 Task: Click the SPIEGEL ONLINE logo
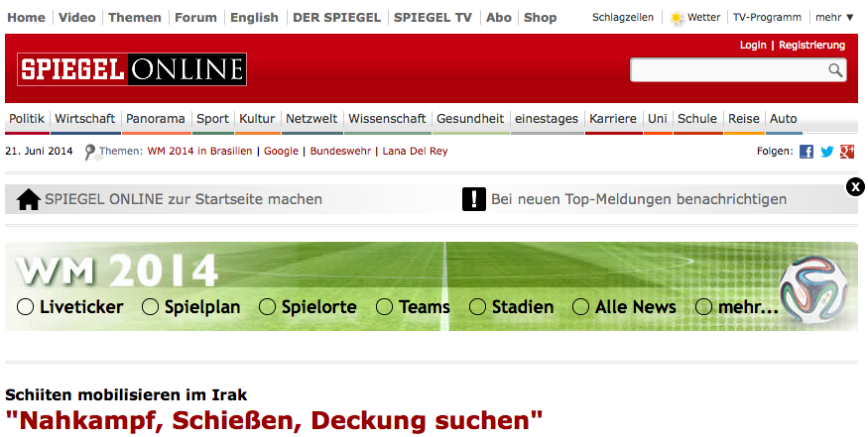(132, 69)
